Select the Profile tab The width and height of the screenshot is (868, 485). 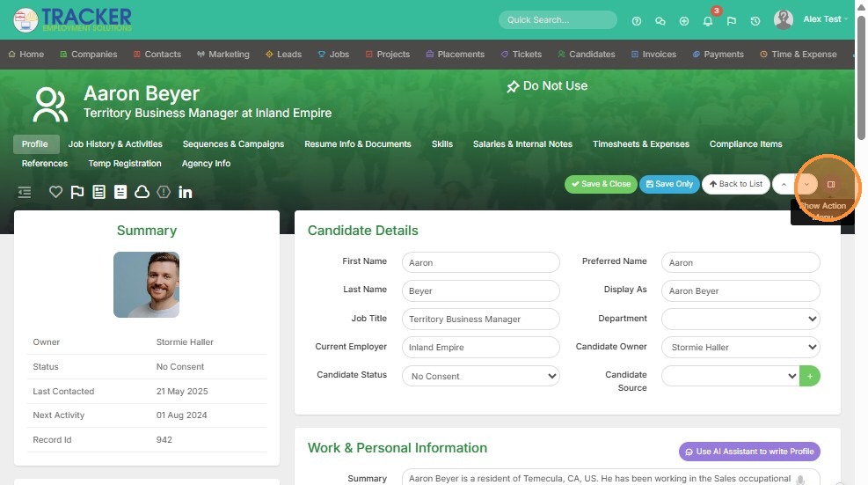click(35, 144)
